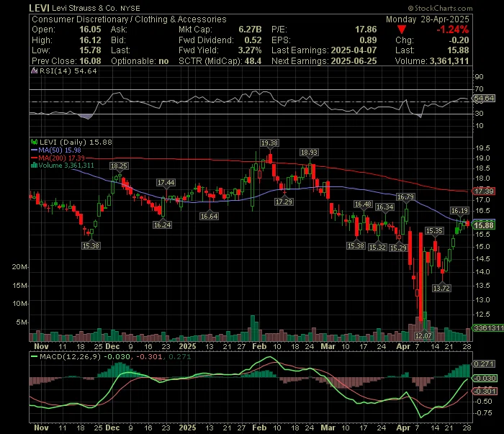Viewport: 504px width, 434px height.
Task: Click the 16.19 recent high label
Action: (459, 210)
